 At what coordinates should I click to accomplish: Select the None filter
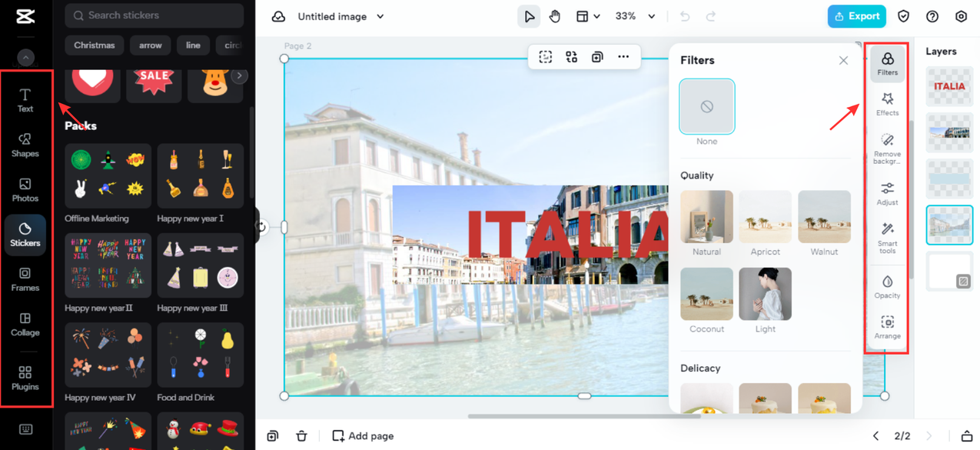coord(707,107)
